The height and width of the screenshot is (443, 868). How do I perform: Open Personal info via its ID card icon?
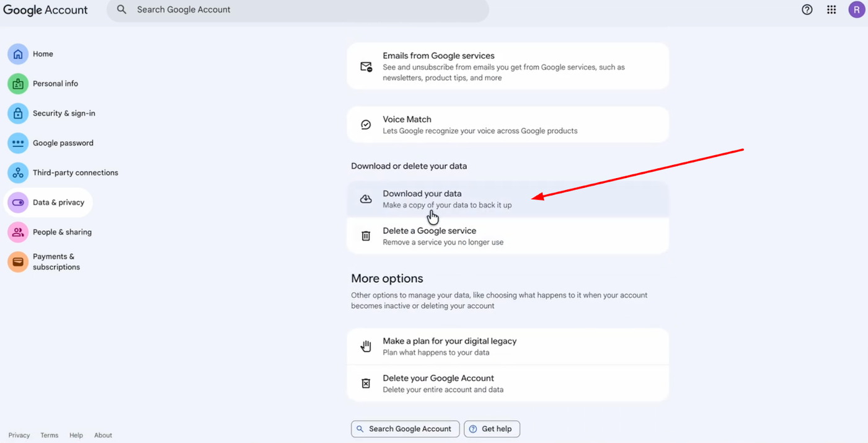[x=18, y=84]
